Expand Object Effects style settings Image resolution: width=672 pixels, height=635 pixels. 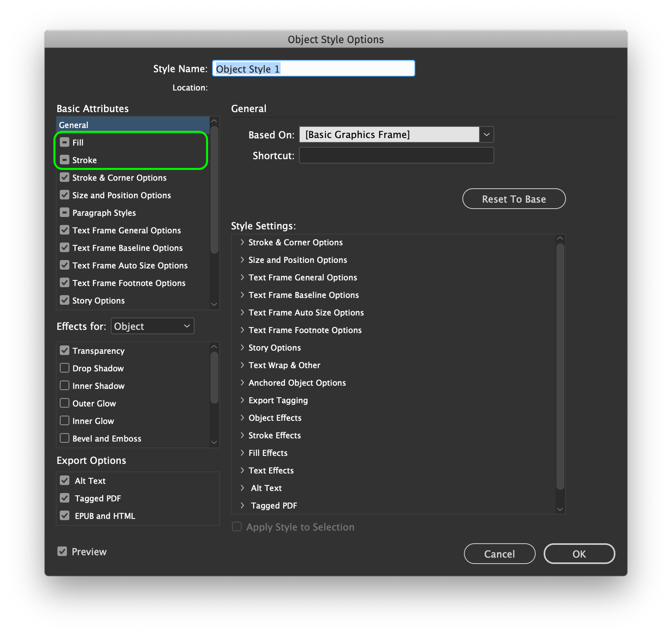242,418
